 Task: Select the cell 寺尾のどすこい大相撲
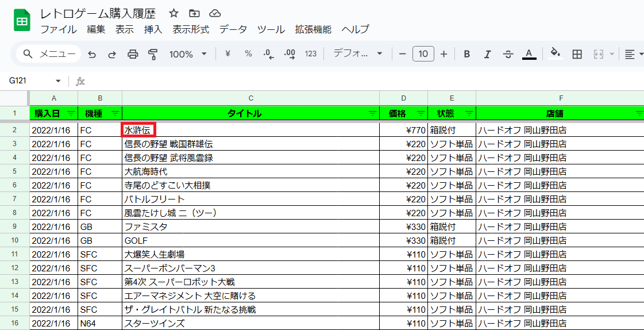[250, 185]
